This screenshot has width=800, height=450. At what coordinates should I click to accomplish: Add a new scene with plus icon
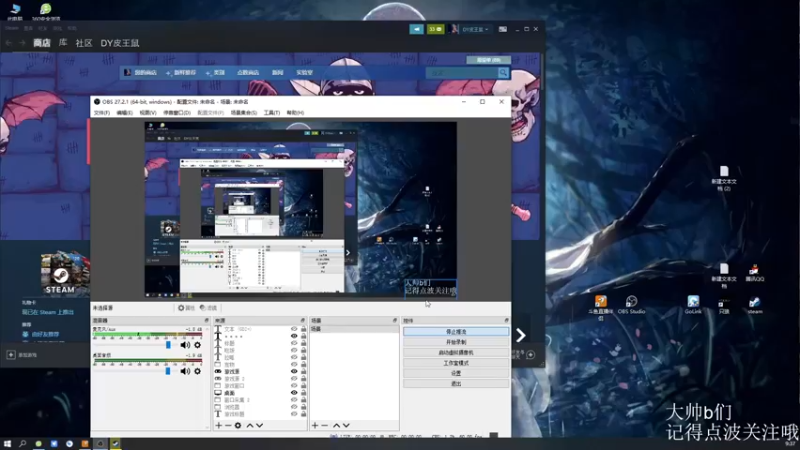315,425
